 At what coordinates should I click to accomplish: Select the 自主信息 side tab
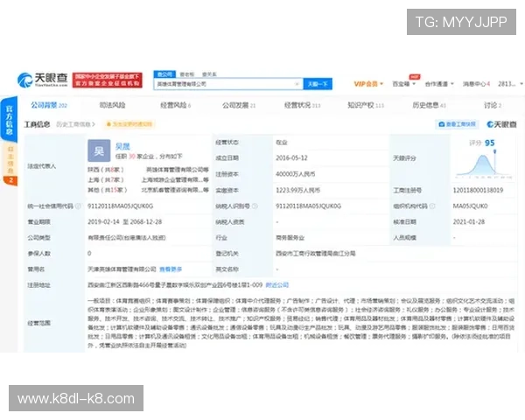point(10,160)
